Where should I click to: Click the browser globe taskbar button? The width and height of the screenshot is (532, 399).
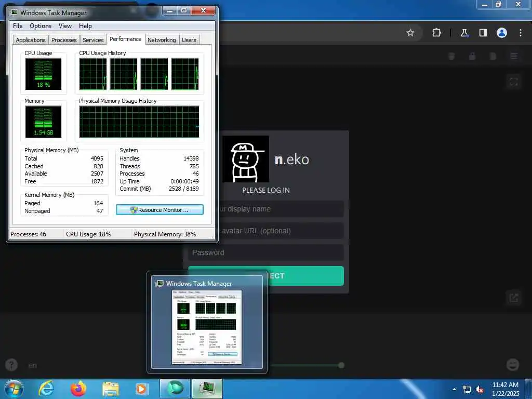175,389
